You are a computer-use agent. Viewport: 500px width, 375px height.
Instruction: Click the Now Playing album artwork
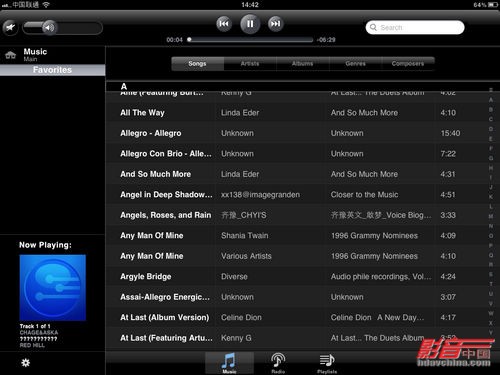[53, 288]
